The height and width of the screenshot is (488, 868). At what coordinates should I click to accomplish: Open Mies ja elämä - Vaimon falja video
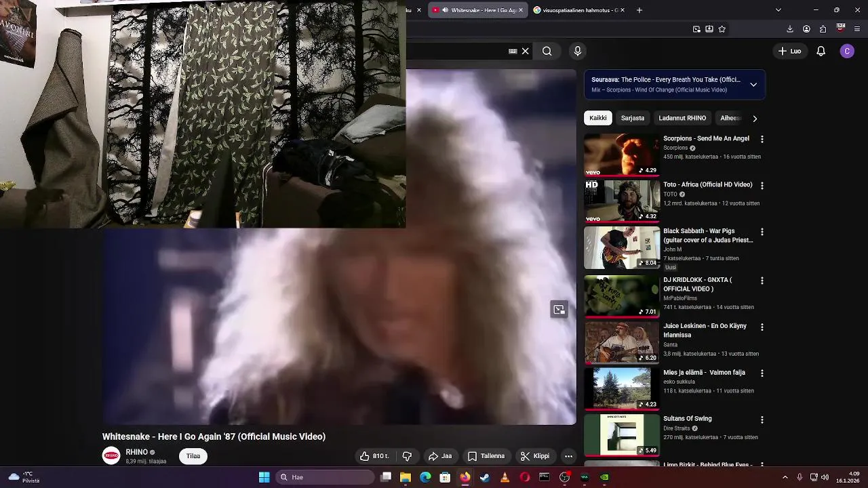(704, 372)
